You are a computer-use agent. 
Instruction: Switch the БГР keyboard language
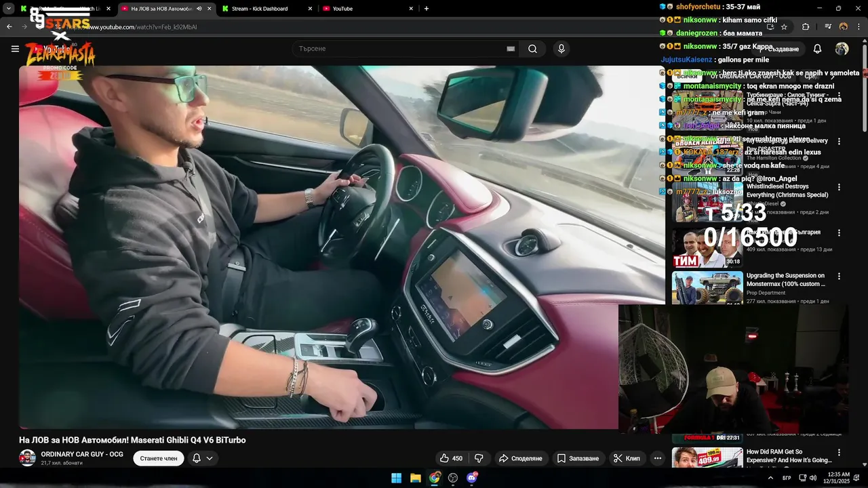(x=787, y=478)
